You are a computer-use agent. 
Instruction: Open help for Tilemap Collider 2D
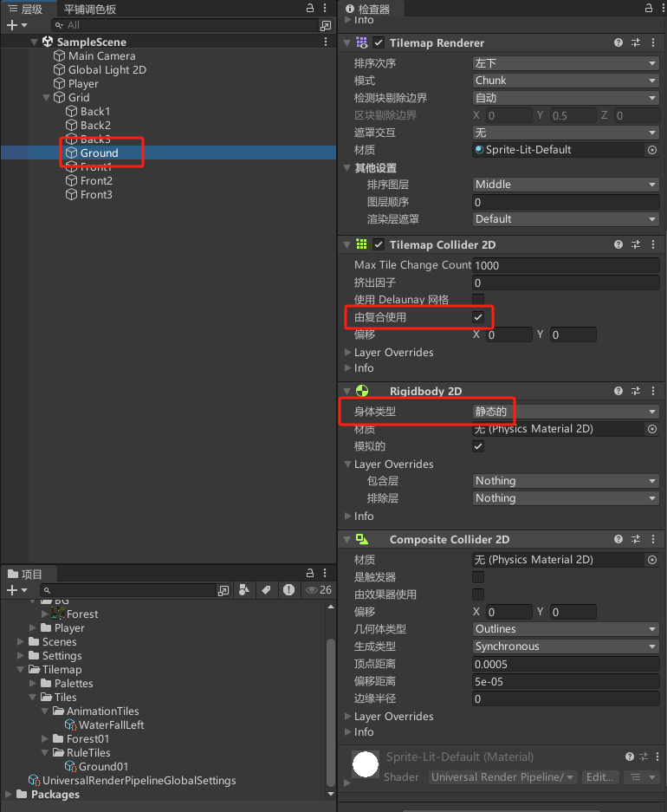(x=618, y=244)
